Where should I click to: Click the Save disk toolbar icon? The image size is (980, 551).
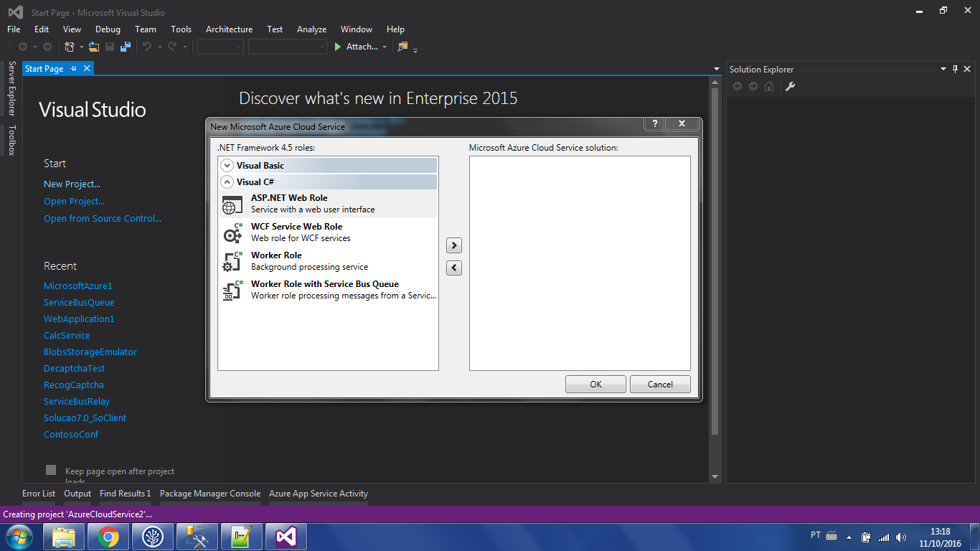pos(110,47)
